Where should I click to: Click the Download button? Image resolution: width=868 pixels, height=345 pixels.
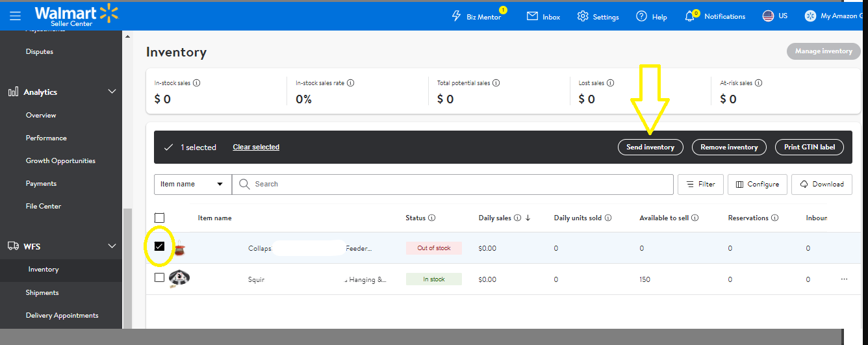[822, 185]
